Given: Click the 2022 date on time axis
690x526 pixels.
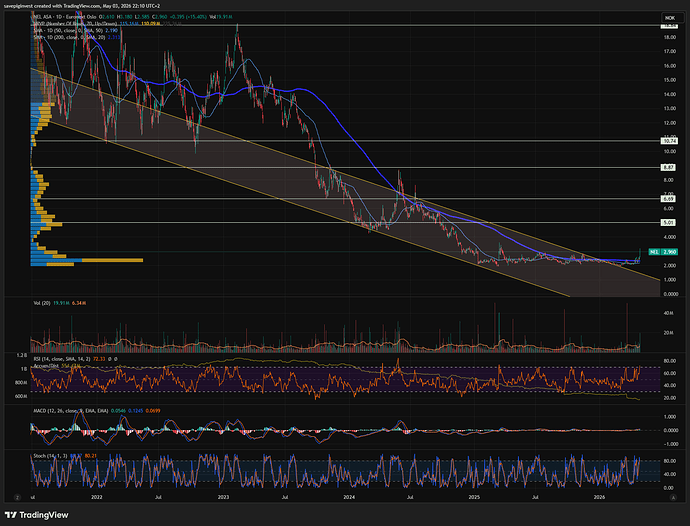Looking at the screenshot, I should 96,497.
